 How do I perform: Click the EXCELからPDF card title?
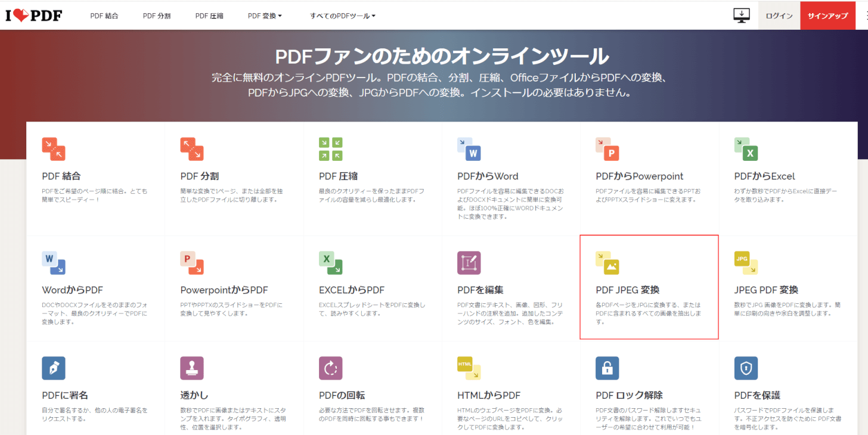click(x=352, y=290)
